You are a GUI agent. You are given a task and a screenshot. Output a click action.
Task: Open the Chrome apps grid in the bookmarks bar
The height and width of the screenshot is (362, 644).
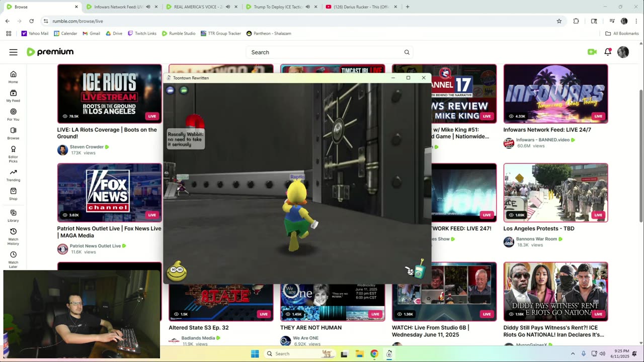9,33
